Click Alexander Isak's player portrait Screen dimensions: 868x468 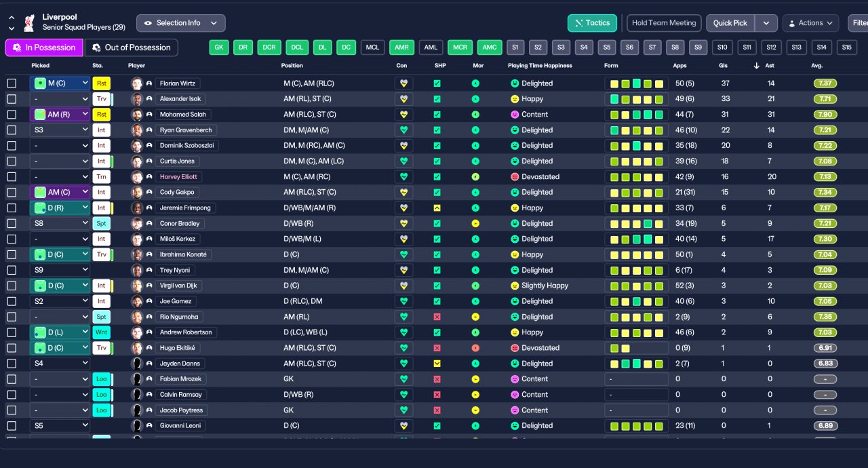tap(137, 99)
